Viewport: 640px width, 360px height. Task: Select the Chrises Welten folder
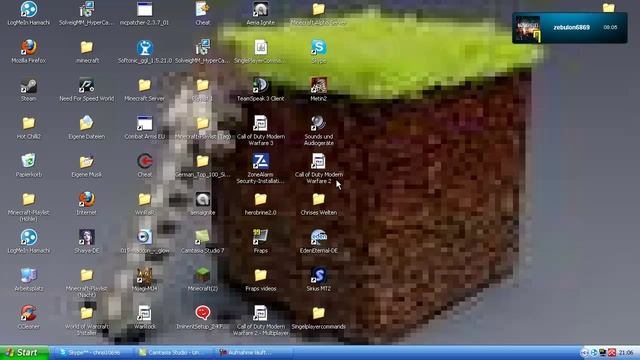click(318, 199)
